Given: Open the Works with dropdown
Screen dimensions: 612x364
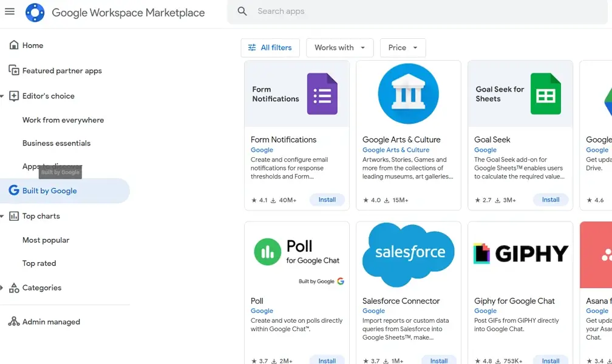Looking at the screenshot, I should pyautogui.click(x=339, y=47).
